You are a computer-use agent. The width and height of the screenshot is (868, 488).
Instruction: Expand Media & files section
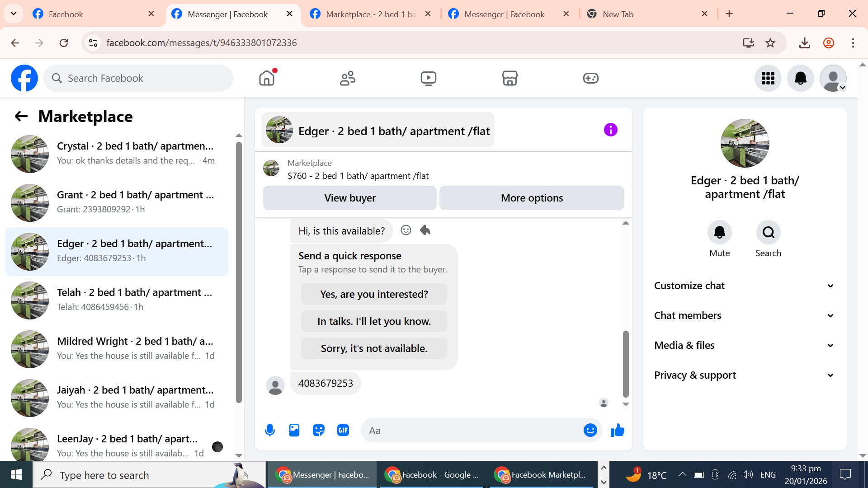tap(745, 345)
